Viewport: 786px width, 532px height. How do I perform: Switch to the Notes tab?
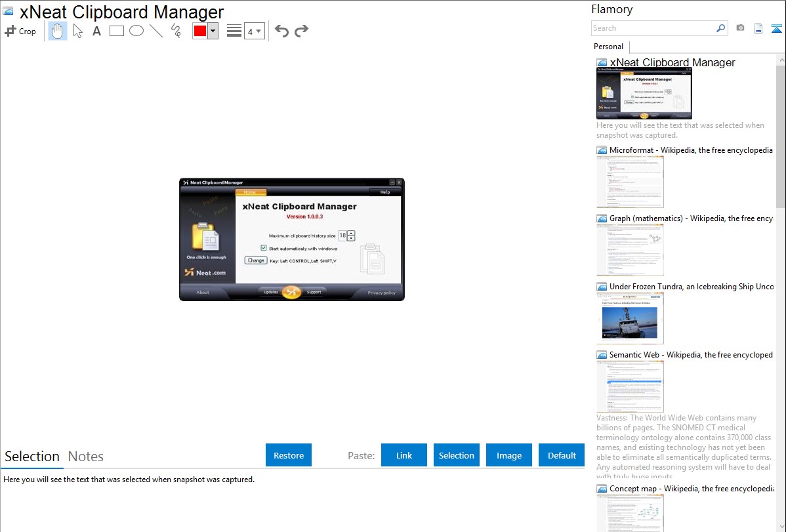coord(86,457)
